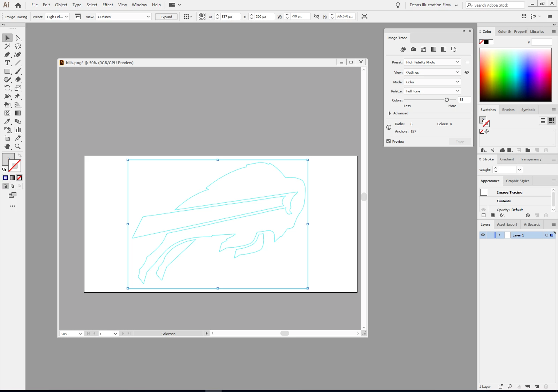Open the Effect menu

(x=108, y=5)
